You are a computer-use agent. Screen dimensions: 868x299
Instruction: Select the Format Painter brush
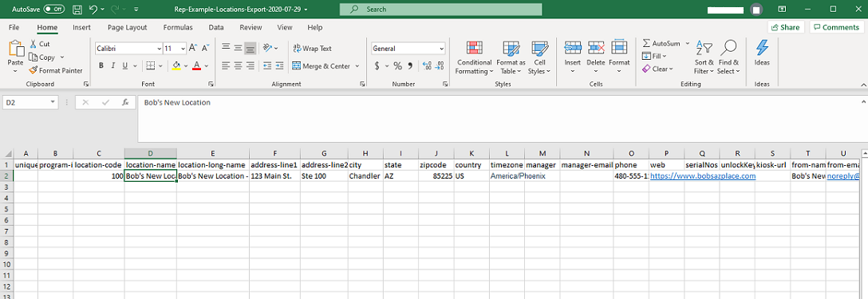pos(34,70)
